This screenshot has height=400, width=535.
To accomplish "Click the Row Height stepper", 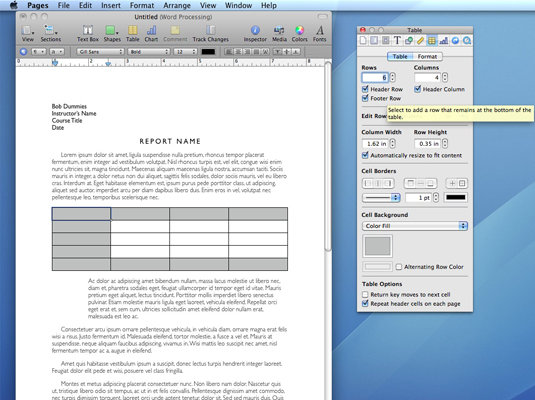I will [x=445, y=144].
